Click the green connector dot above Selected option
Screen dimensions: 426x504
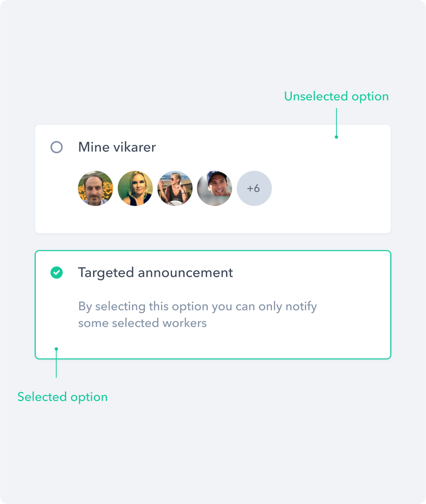tap(56, 349)
